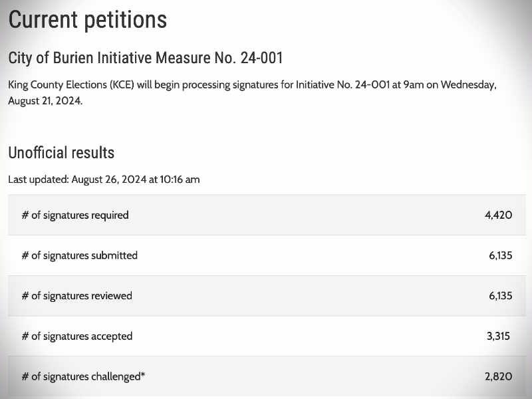Select the 6,135 reviewed value

pyautogui.click(x=501, y=296)
